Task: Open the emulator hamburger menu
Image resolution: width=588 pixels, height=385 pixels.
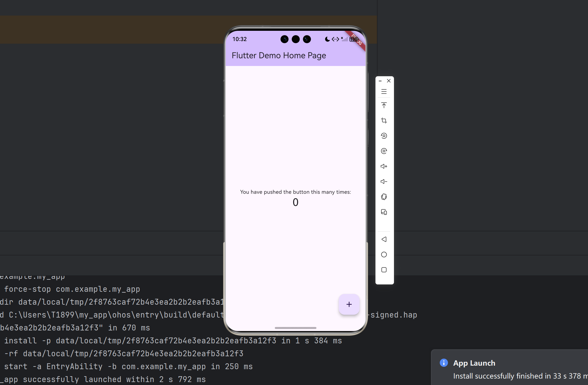Action: [384, 91]
